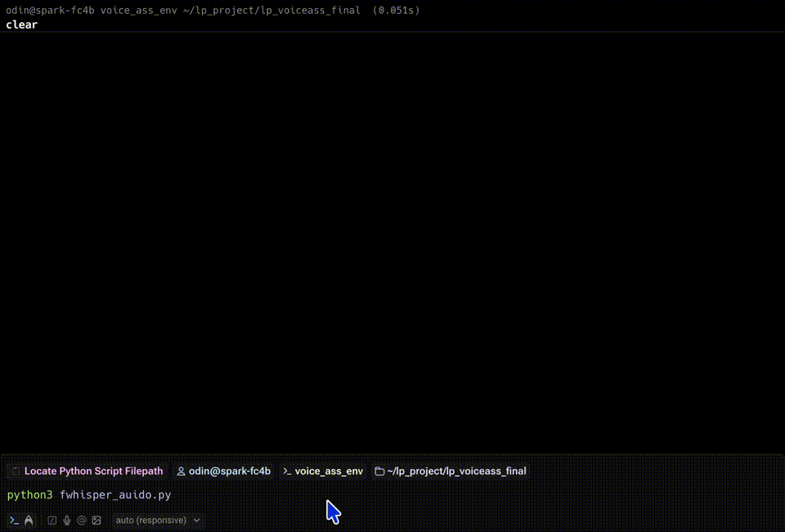Start voice dictation with the microphone icon

point(67,520)
